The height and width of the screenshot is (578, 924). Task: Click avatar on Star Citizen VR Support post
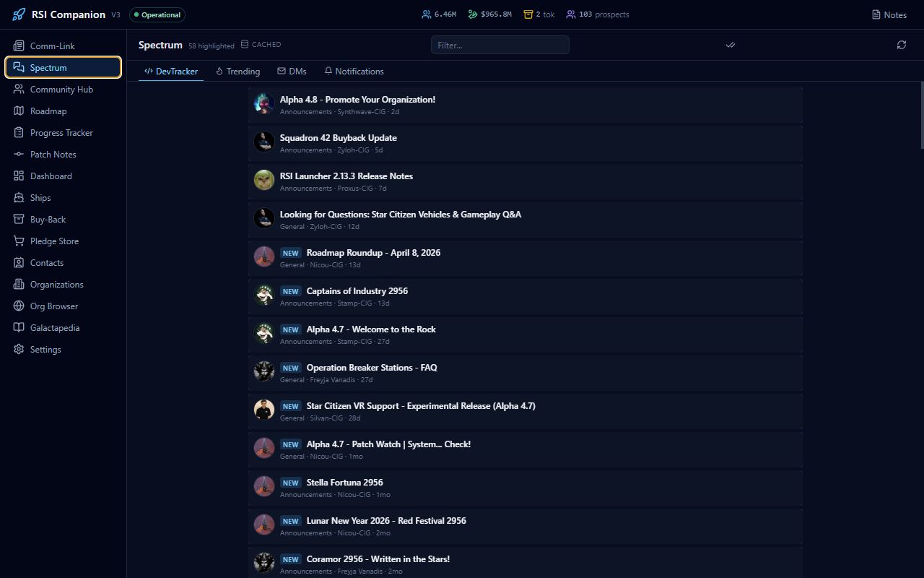pos(264,410)
